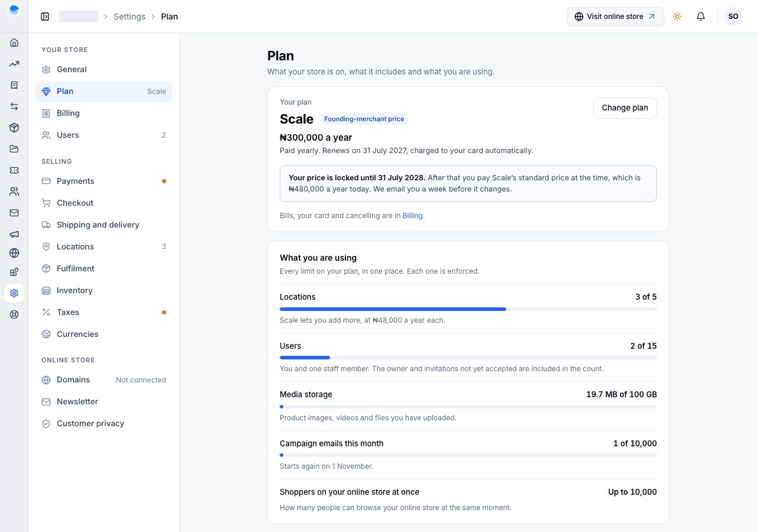Open the apps grid icon
The height and width of the screenshot is (532, 757).
(14, 272)
